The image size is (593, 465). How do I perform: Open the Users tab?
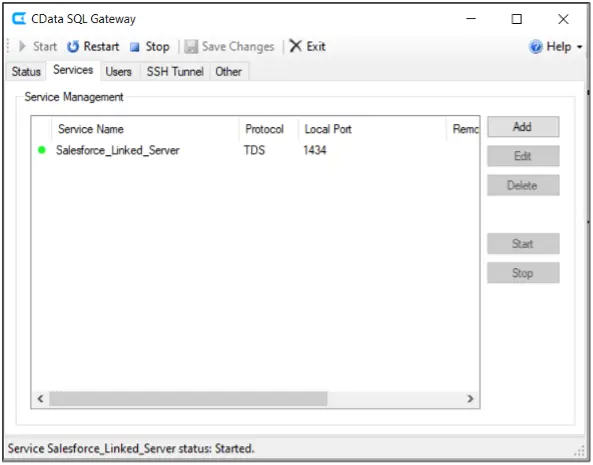click(x=118, y=71)
